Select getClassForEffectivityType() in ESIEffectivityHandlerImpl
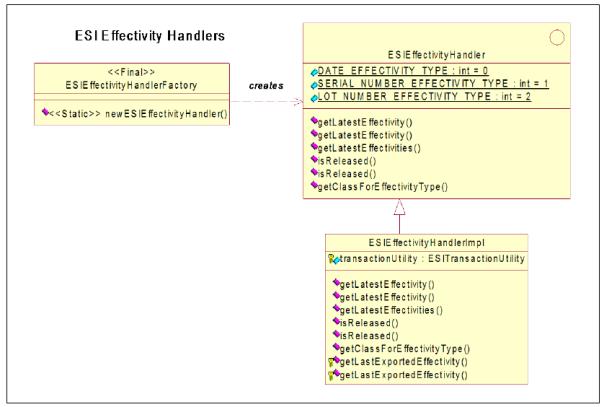 pyautogui.click(x=405, y=349)
